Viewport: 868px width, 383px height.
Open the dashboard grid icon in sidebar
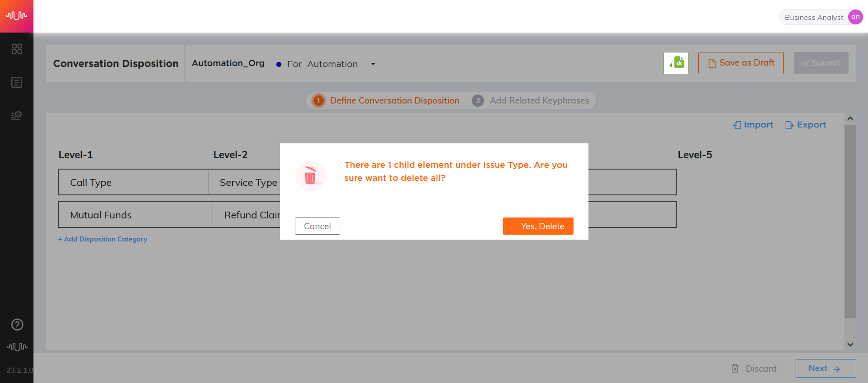point(17,49)
